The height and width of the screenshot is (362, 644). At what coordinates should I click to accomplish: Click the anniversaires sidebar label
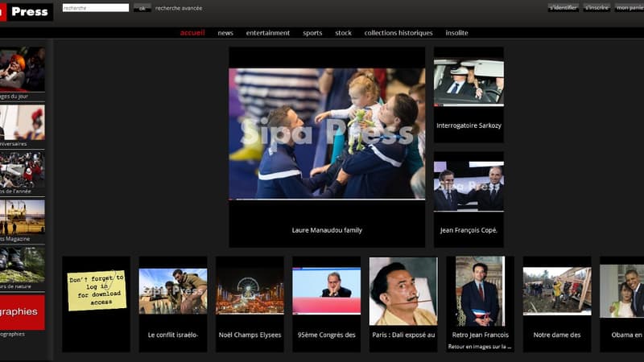click(x=13, y=144)
